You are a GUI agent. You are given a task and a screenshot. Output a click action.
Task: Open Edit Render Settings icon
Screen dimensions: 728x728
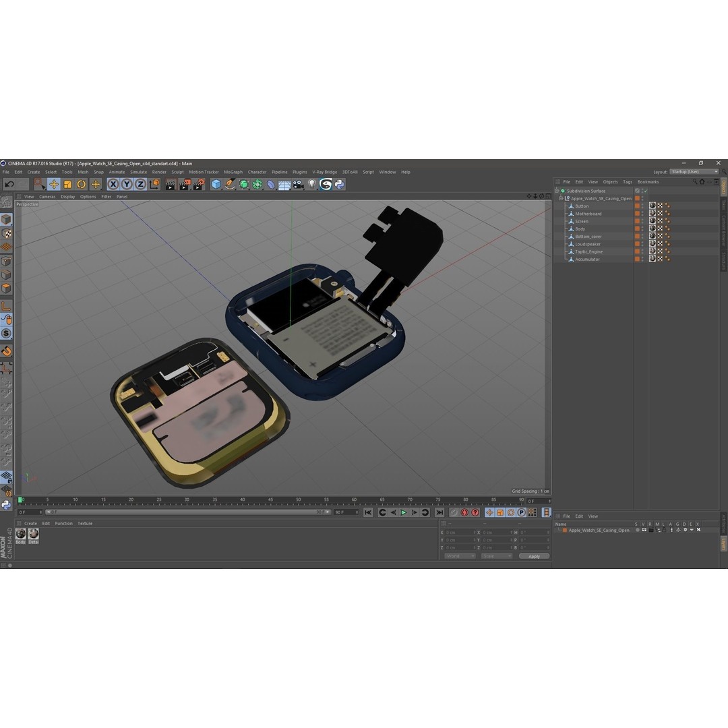[199, 184]
